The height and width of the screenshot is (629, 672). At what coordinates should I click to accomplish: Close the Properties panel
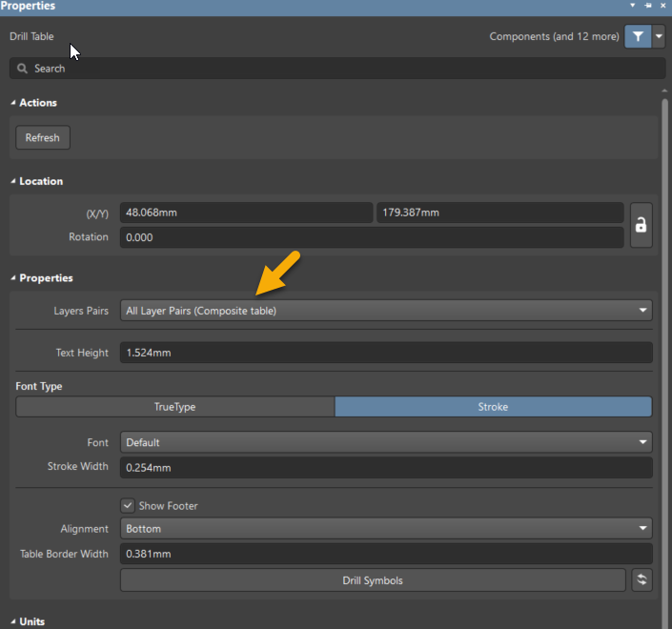click(x=663, y=5)
